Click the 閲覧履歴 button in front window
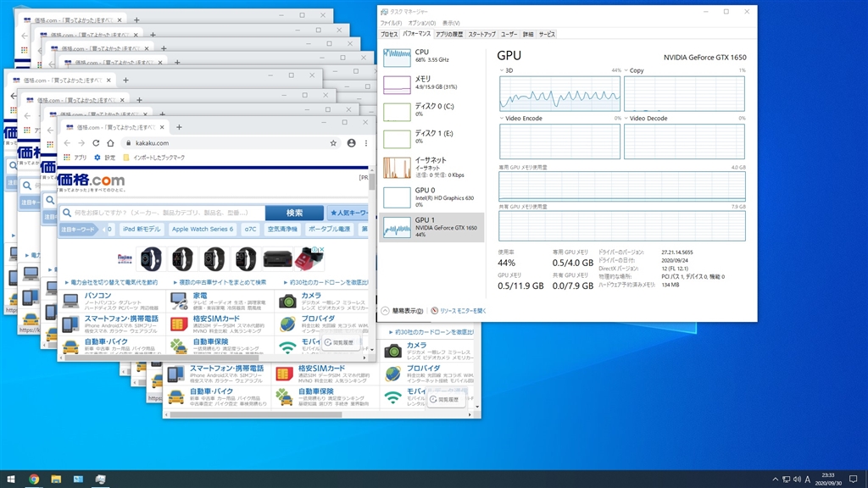The width and height of the screenshot is (868, 488). 339,342
